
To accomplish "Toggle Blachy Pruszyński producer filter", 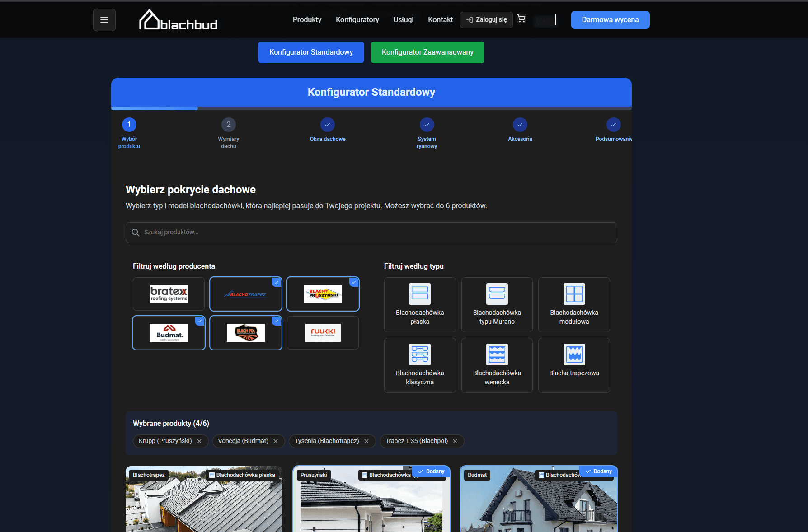I will tap(323, 294).
